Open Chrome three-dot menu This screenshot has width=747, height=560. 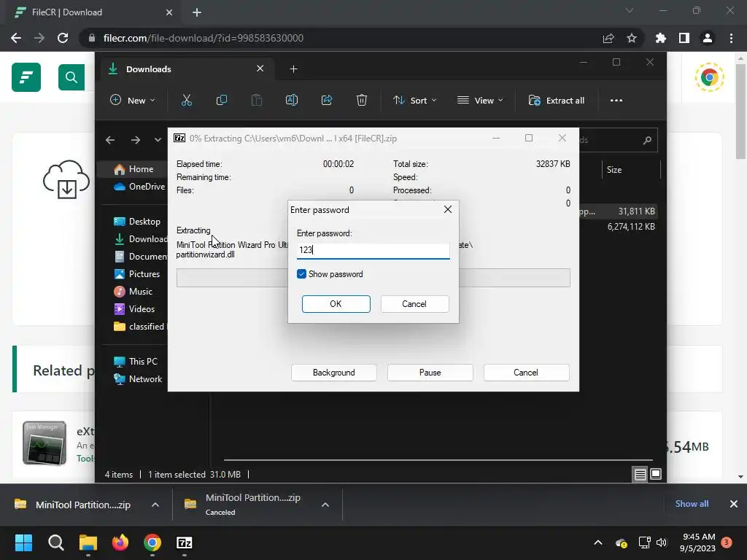[x=731, y=38]
